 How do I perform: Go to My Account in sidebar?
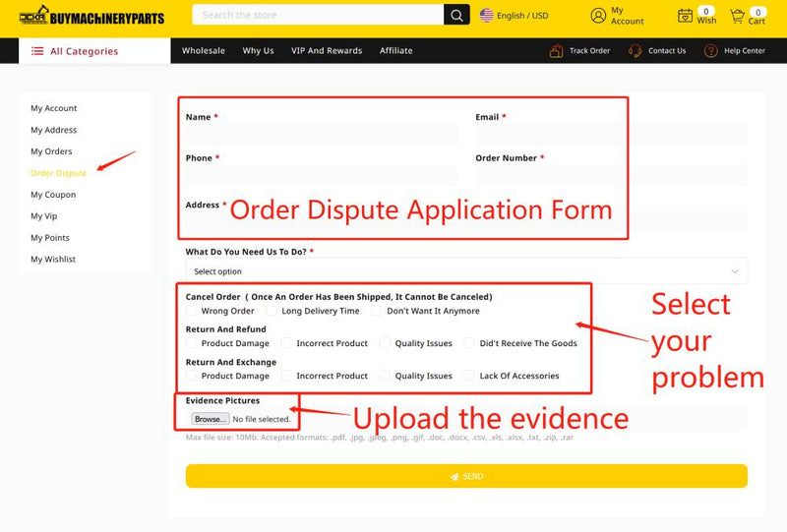click(54, 108)
